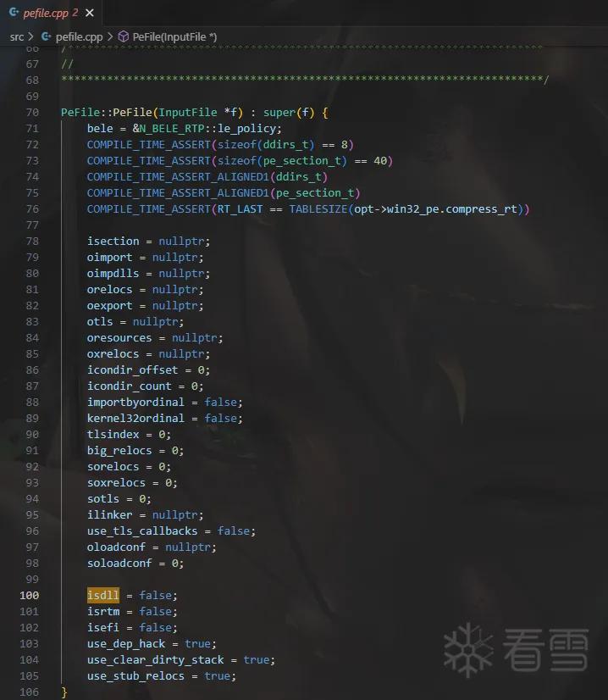Expand the chevron after src breadcrumb
Screen dimensions: 608x700
click(31, 36)
